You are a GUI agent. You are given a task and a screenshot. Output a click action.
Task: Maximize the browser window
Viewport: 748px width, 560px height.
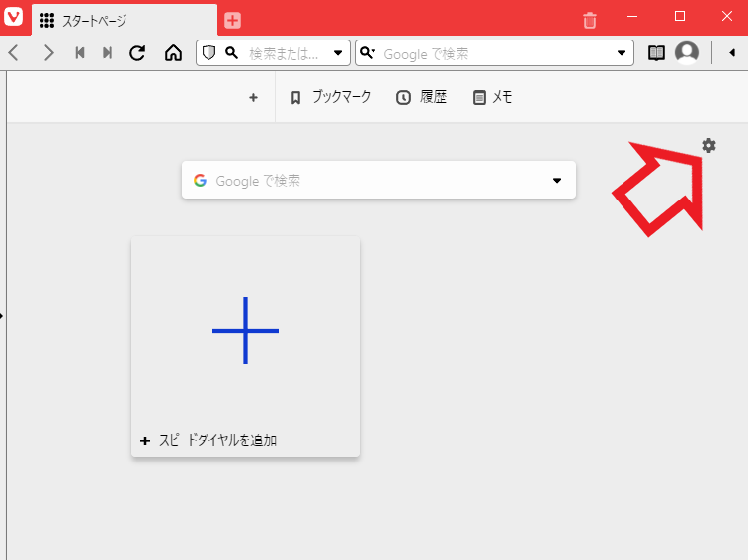(x=680, y=16)
